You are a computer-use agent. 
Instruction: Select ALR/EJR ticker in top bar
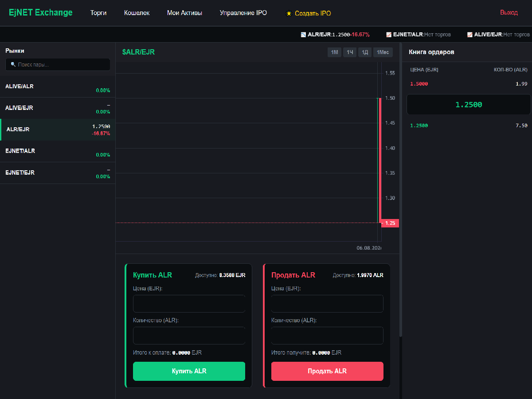coord(335,34)
